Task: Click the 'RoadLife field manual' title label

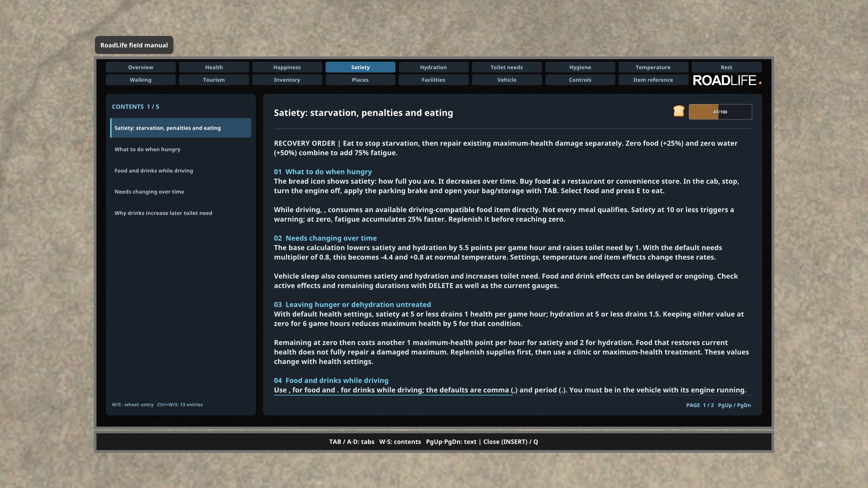Action: 134,45
